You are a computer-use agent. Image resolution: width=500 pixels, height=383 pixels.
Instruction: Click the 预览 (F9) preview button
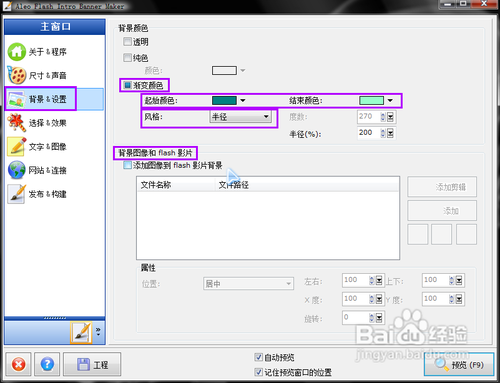459,365
